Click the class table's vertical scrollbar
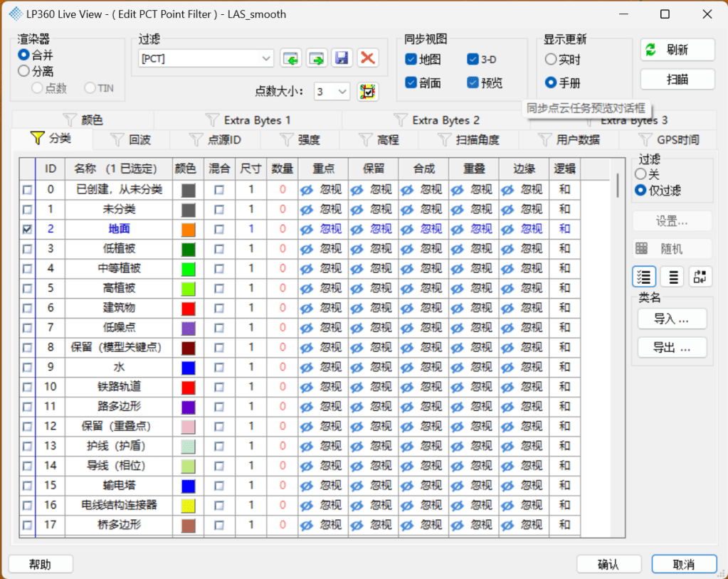This screenshot has height=579, width=728. pyautogui.click(x=617, y=185)
